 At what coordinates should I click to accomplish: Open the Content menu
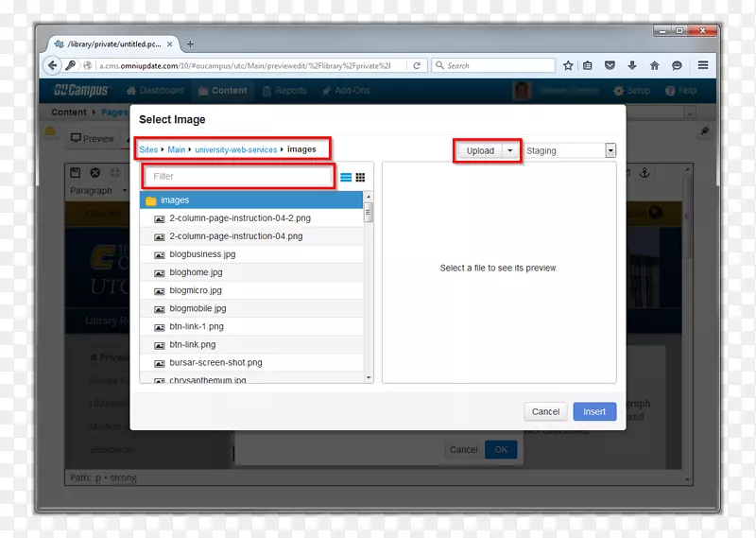pos(222,90)
